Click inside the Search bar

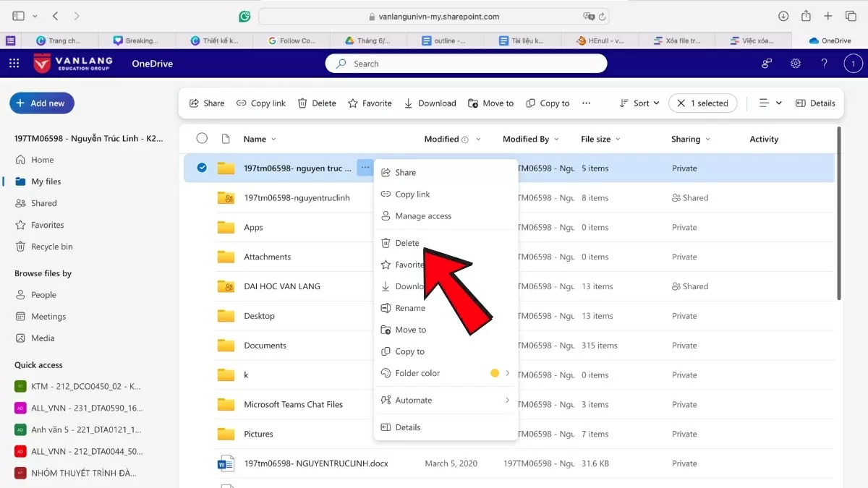(466, 64)
